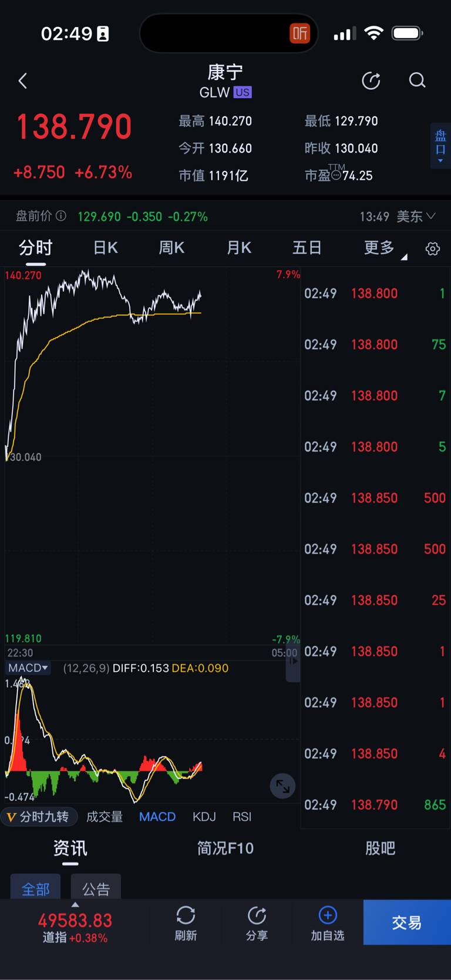Open chart settings gear icon
Image resolution: width=451 pixels, height=980 pixels.
(433, 248)
